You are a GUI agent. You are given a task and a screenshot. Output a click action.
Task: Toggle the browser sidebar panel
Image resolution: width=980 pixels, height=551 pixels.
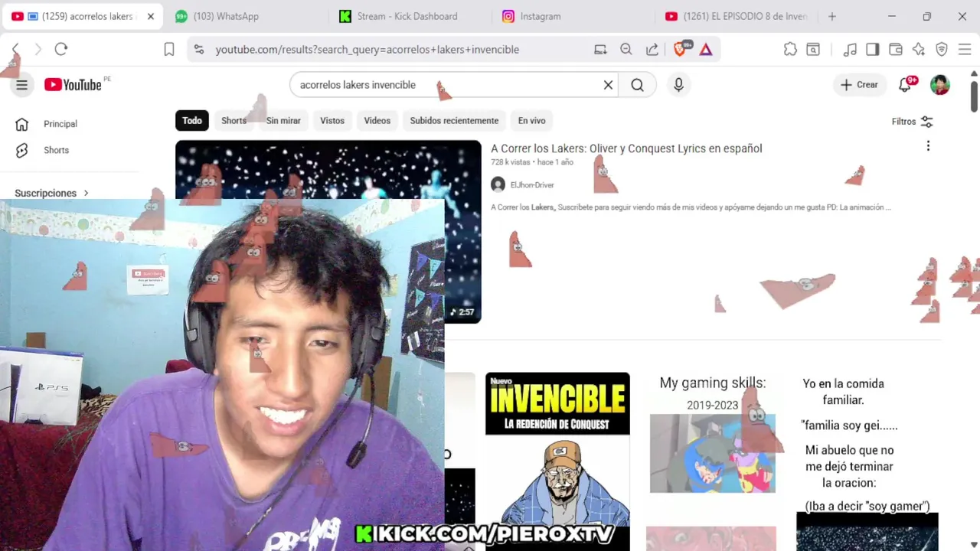[872, 50]
